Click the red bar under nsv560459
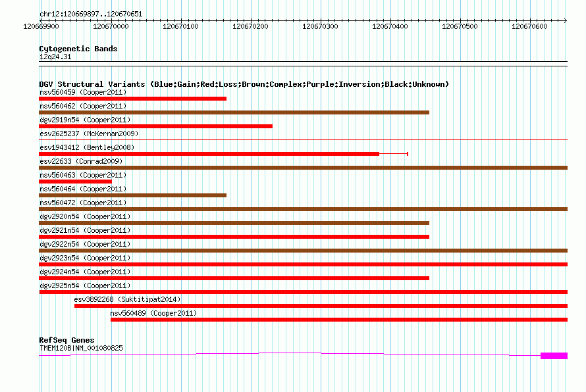 tap(132, 99)
